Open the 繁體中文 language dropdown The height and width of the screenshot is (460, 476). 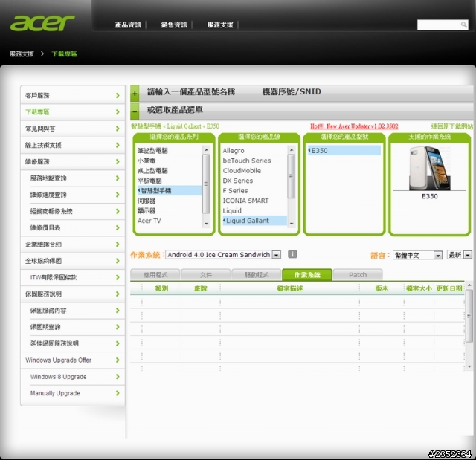417,255
